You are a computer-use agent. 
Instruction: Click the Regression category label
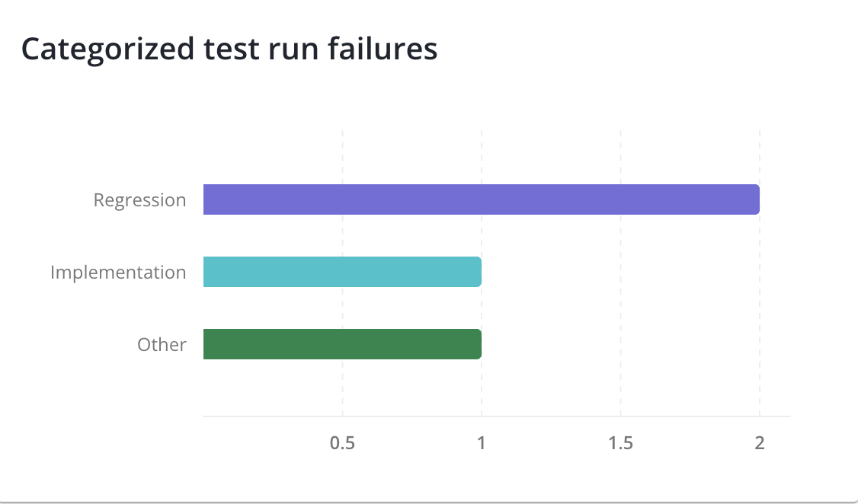tap(139, 200)
